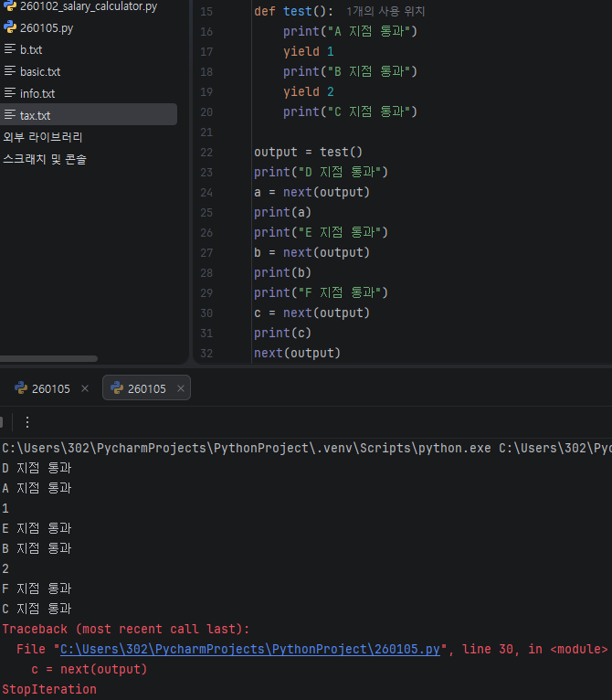Place cursor on 'yield 2' line
Image resolution: width=612 pixels, height=700 pixels.
[x=309, y=92]
